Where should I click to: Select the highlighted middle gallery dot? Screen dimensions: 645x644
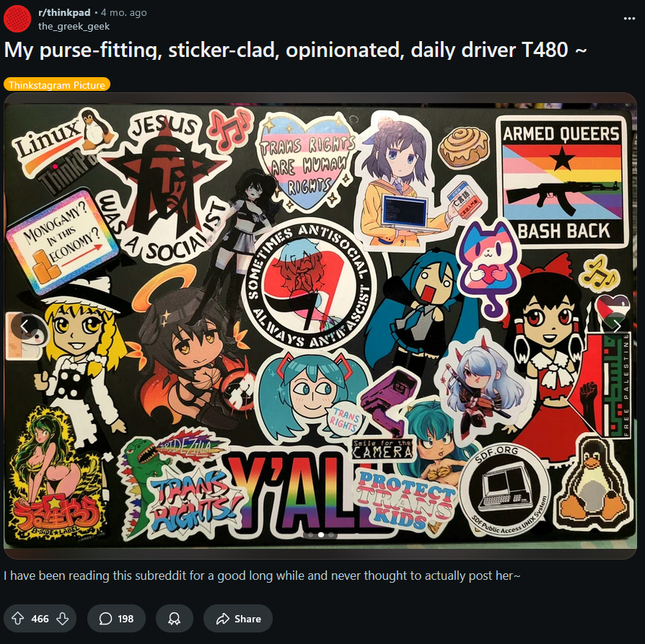tap(321, 534)
